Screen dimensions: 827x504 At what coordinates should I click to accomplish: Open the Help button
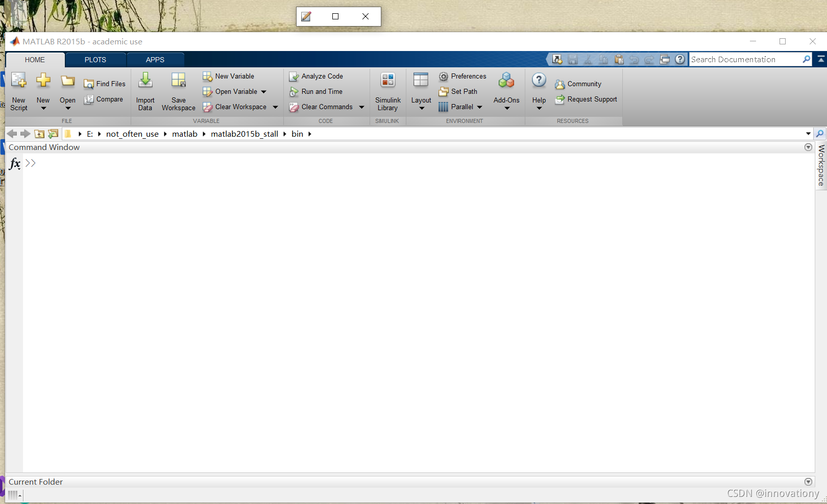click(539, 91)
